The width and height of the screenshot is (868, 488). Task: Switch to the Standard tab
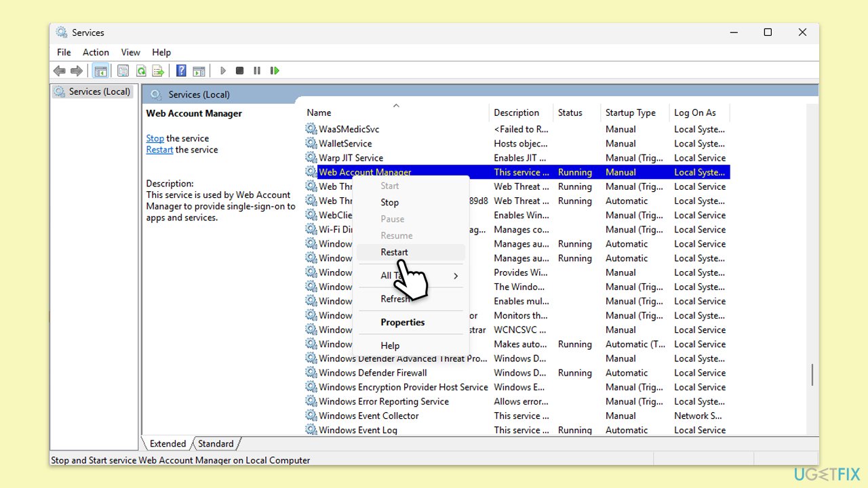pos(216,444)
